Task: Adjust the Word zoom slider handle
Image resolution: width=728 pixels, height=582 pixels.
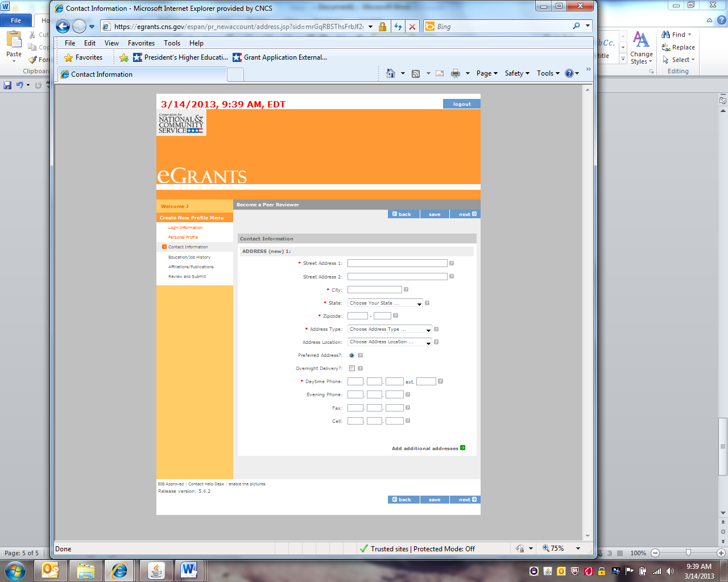Action: click(688, 553)
